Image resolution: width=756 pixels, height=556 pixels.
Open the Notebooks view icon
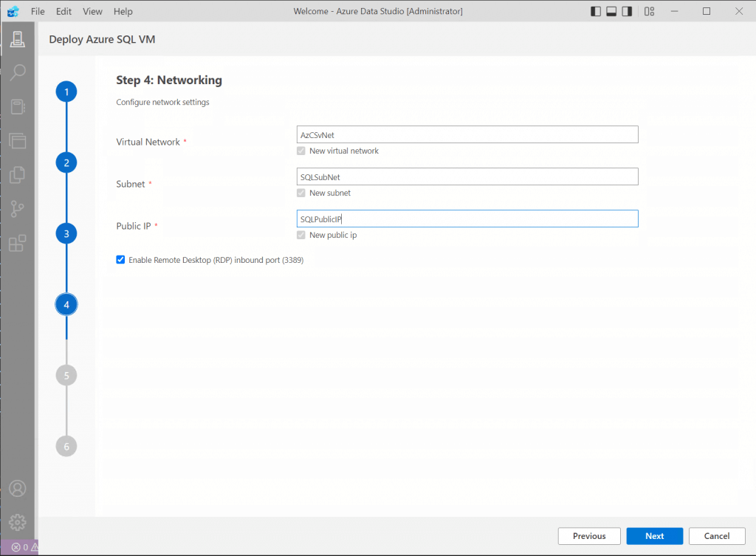[18, 106]
